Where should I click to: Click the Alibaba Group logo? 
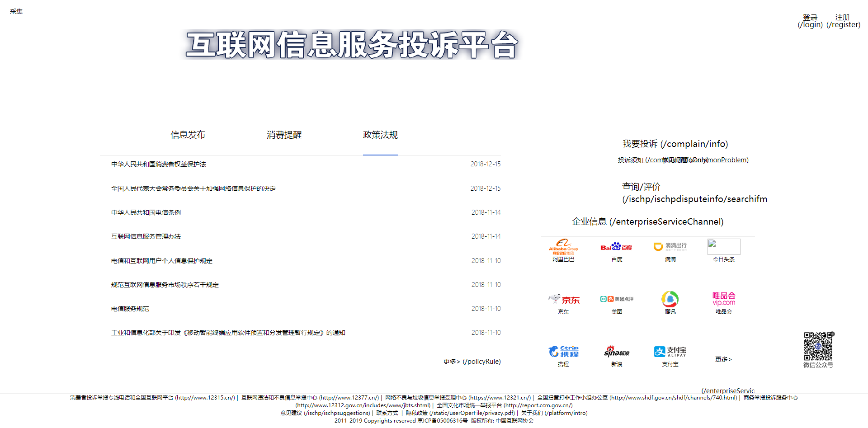563,247
